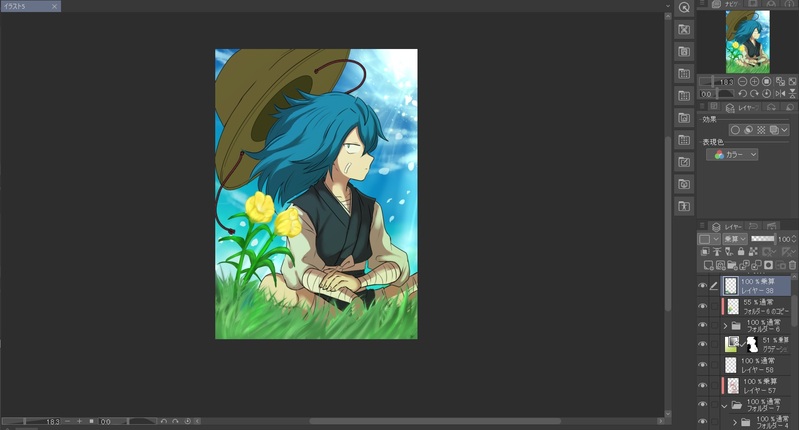
Task: Click bottom bar zoom out minus
Action: point(68,421)
